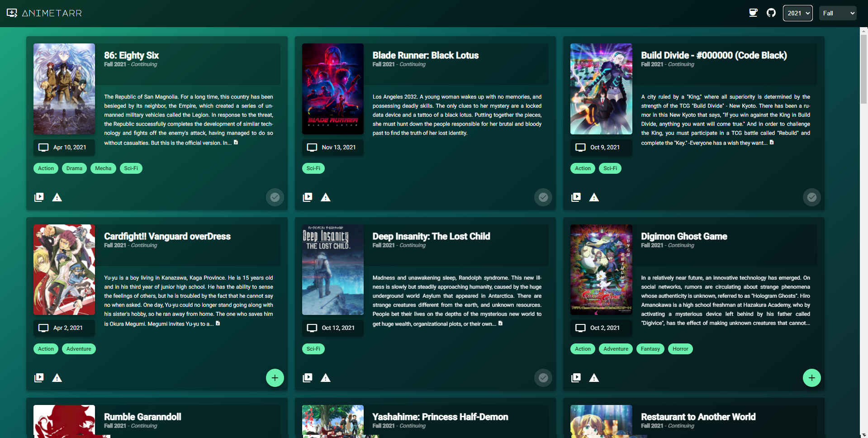Image resolution: width=868 pixels, height=438 pixels.
Task: Click warning icon on Cardfight!! Vanguard overDress
Action: 57,378
